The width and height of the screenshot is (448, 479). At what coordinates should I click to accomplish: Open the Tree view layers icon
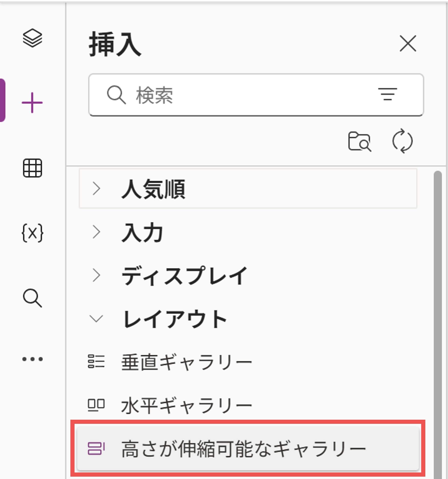[x=32, y=38]
